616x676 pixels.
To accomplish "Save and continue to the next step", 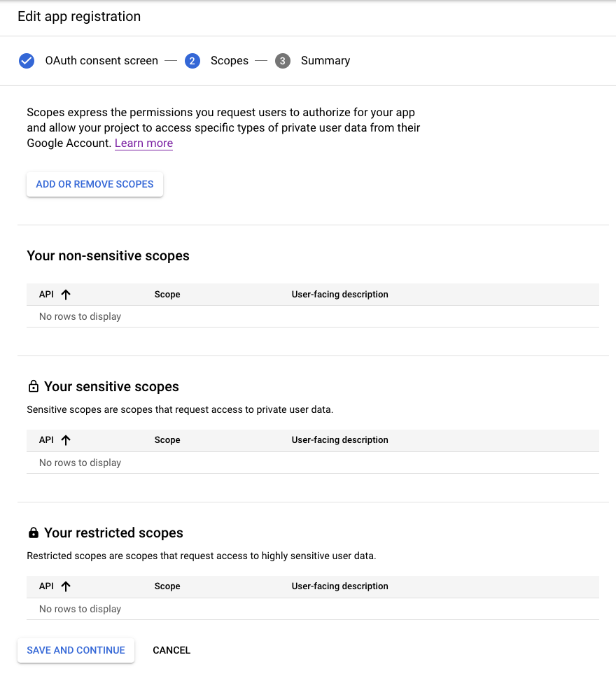I will click(x=76, y=650).
